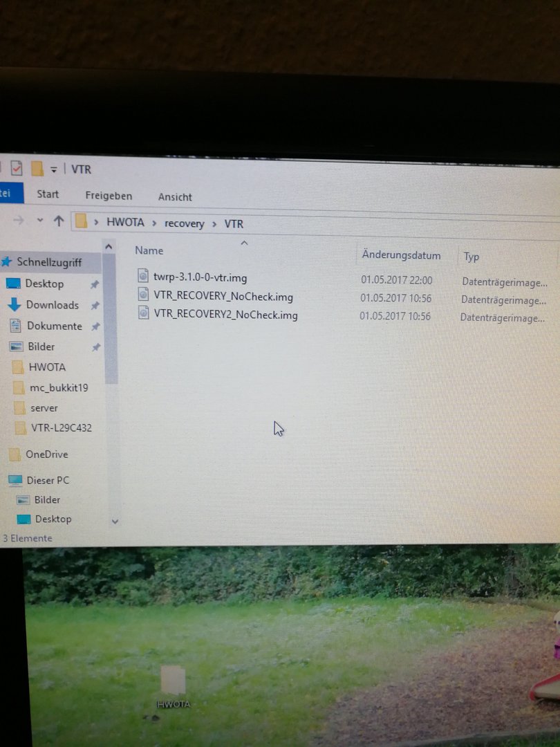Viewport: 560px width, 747px height.
Task: Expand the chevron after HWOTA in breadcrumb
Action: [154, 223]
